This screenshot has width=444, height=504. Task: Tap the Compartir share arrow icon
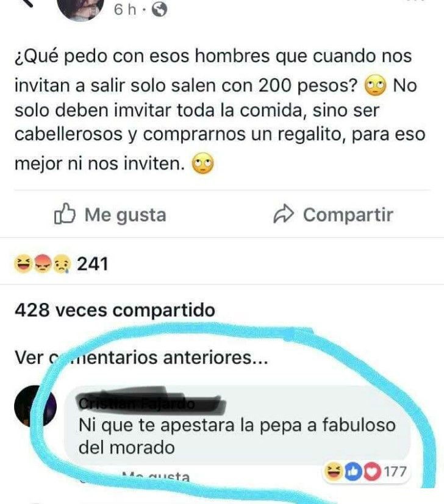pos(284,215)
